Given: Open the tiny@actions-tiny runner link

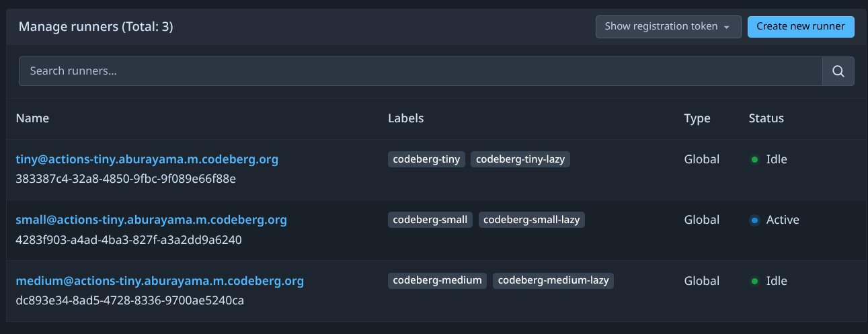Looking at the screenshot, I should tap(147, 159).
